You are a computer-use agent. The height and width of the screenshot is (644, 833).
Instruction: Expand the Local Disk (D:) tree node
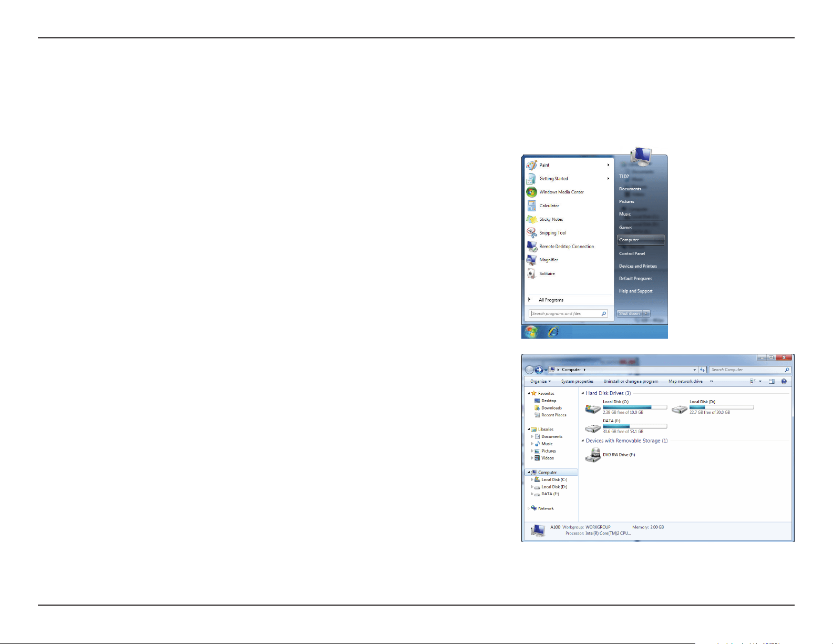[532, 487]
